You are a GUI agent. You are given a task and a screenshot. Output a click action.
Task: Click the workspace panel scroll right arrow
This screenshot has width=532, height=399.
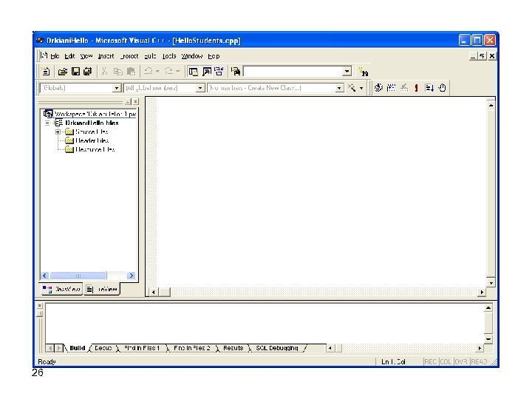[132, 276]
